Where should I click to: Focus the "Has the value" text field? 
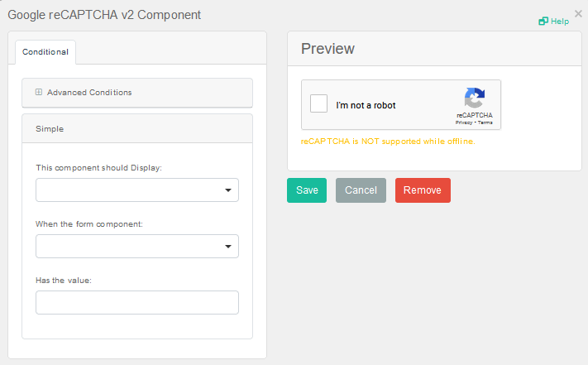coord(137,303)
